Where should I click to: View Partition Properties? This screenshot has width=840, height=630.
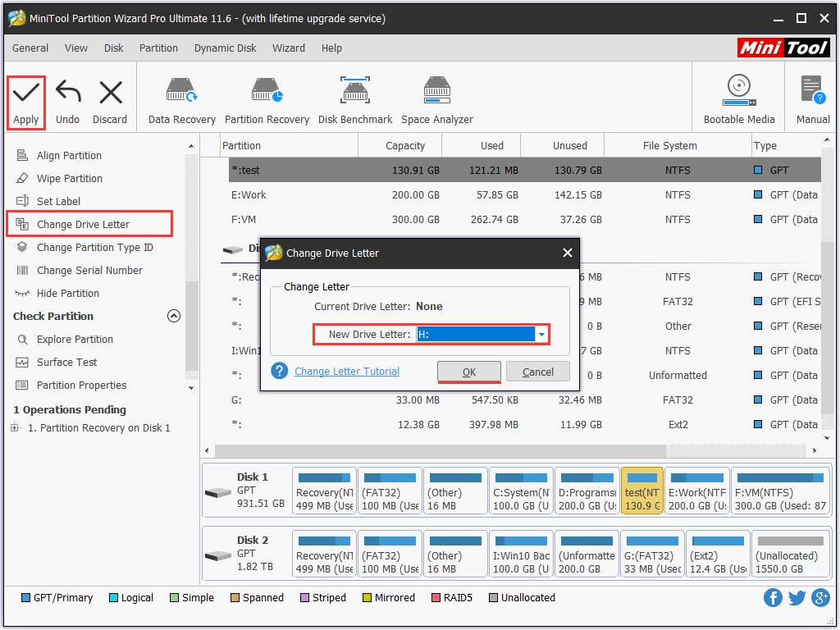coord(81,386)
